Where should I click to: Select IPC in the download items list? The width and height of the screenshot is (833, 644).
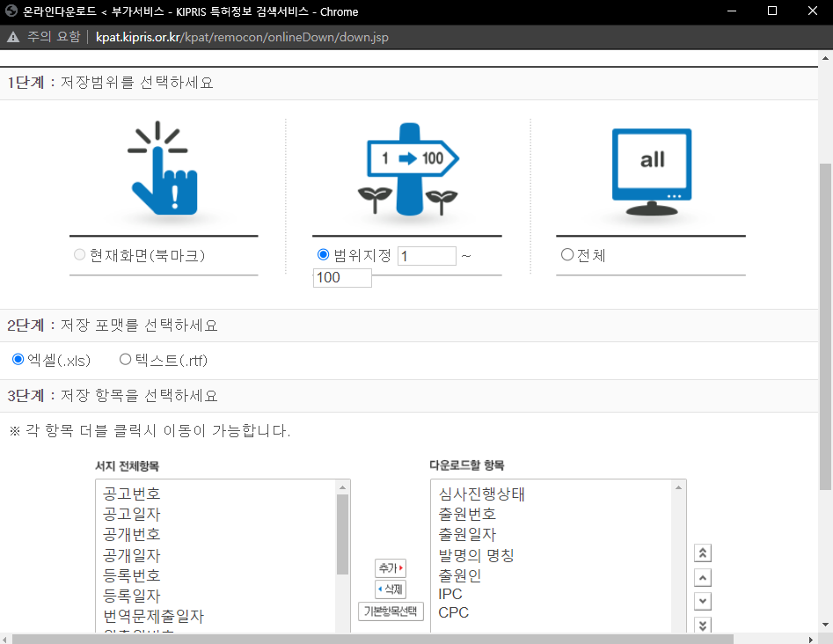[450, 594]
